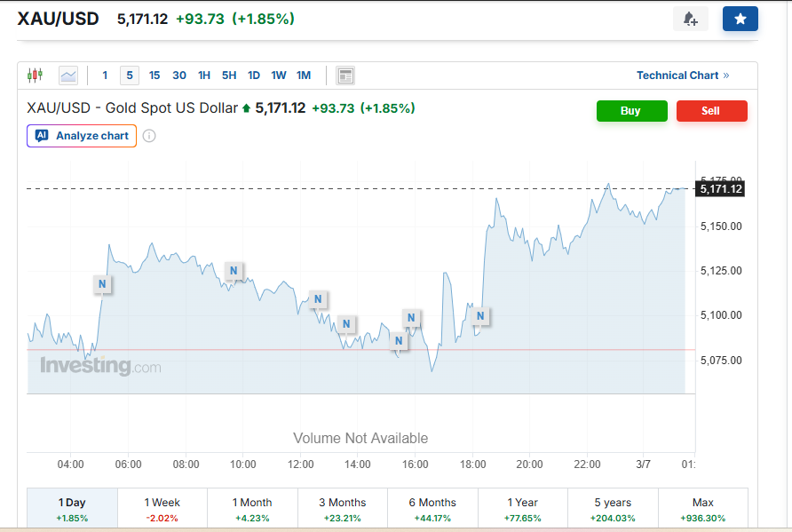Switch to the 1 Week range tab
Image resolution: width=792 pixels, height=532 pixels.
tap(162, 509)
